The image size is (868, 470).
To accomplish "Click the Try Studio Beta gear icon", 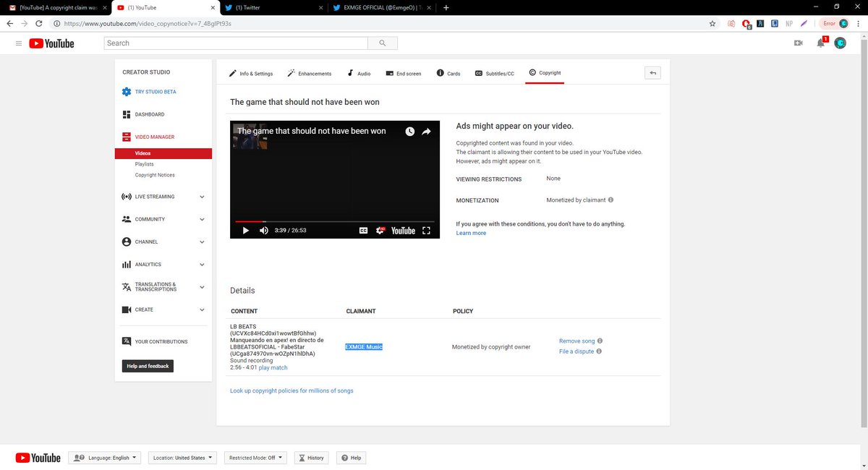I will (x=127, y=92).
